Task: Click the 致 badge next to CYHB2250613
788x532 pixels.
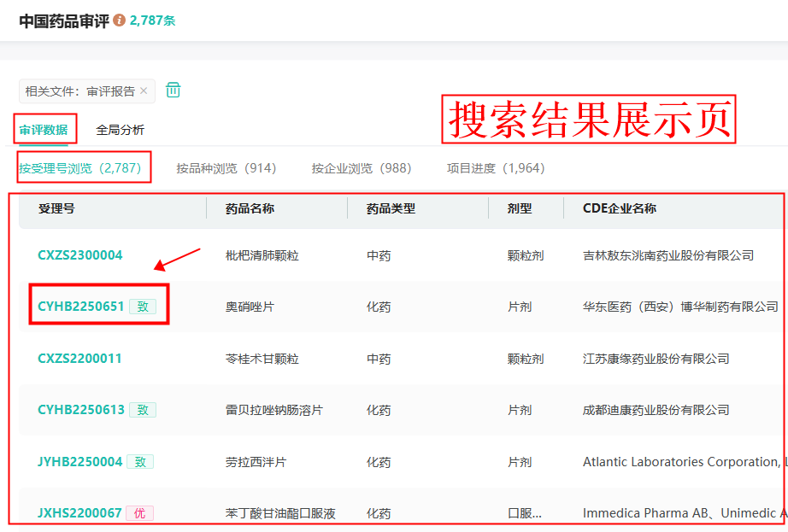Action: click(x=143, y=410)
